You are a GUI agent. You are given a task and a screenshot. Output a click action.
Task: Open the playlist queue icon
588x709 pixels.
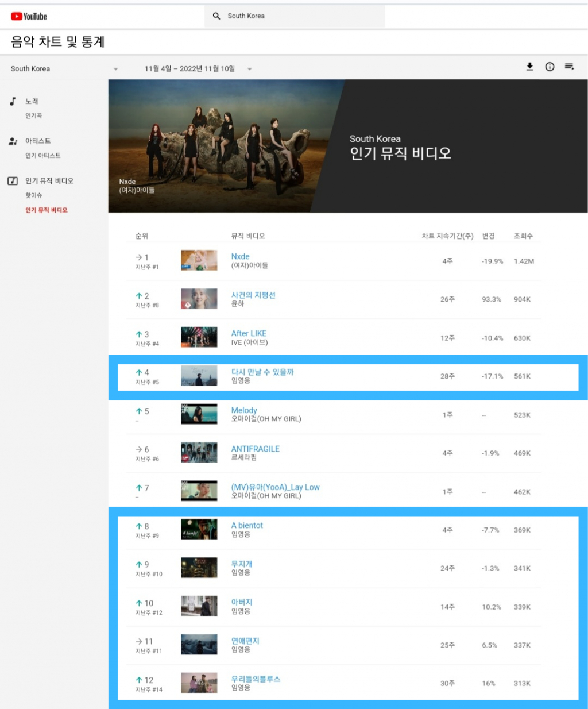tap(569, 67)
